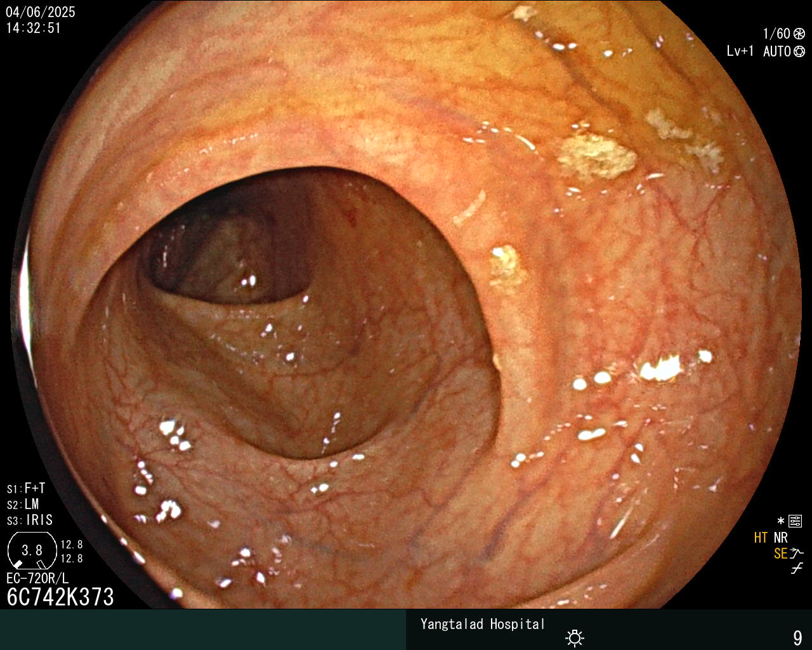Click the shutter speed fan icon beside 1/60
812x650 pixels.
[x=799, y=34]
